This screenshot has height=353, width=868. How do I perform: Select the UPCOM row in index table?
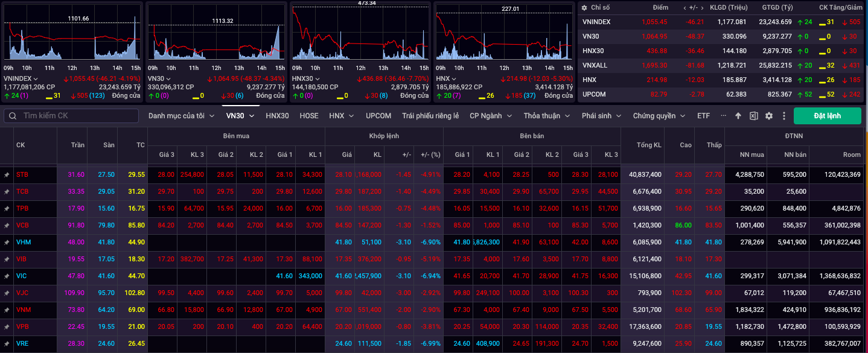[x=723, y=94]
